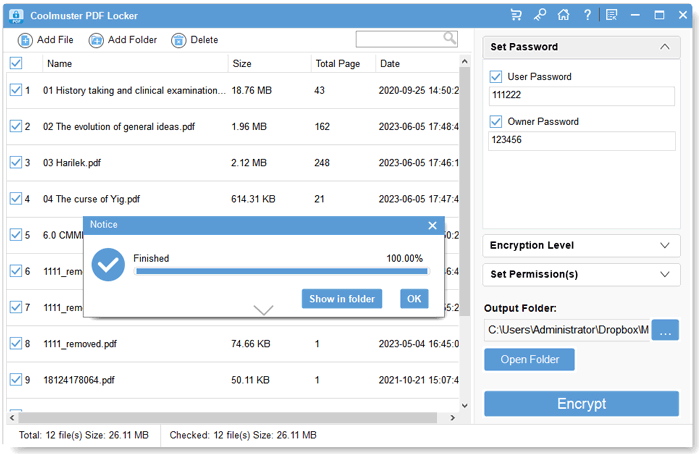Uncheck row 3 Harilek.pdf checkbox
Viewport: 700px width, 454px height.
(16, 162)
